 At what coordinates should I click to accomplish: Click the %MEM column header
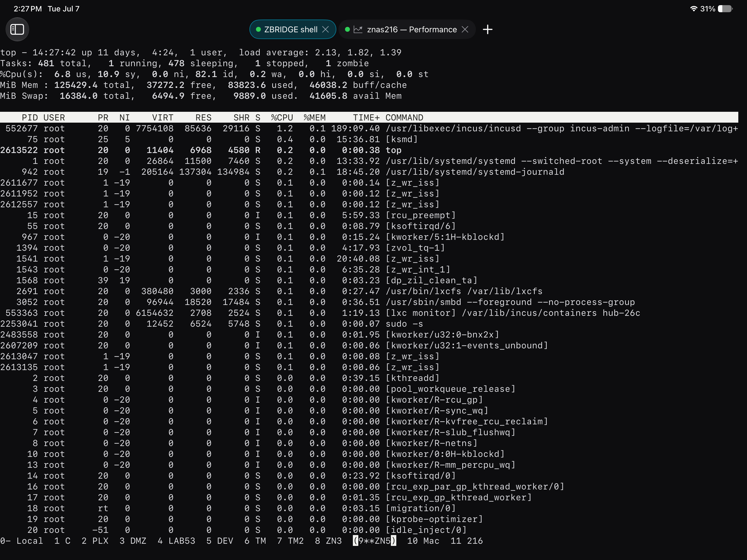pyautogui.click(x=315, y=117)
